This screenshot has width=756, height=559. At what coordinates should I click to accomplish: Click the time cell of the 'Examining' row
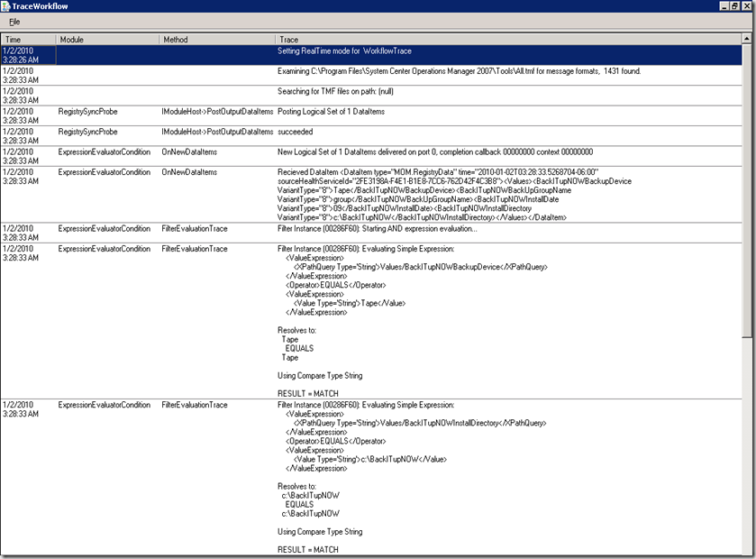pos(29,75)
